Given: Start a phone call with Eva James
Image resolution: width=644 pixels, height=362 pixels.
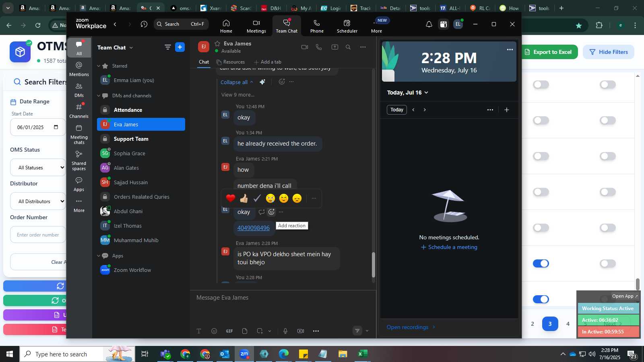Looking at the screenshot, I should click(319, 47).
